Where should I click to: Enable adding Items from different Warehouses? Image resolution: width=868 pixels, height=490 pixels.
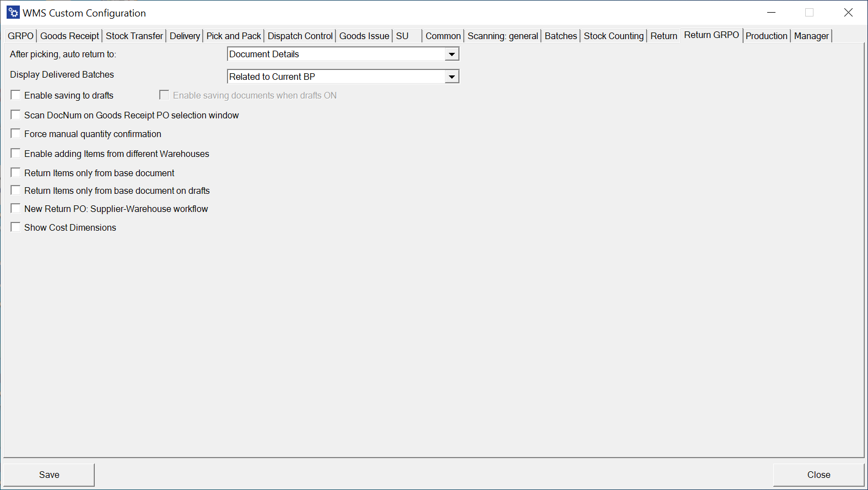tap(16, 154)
